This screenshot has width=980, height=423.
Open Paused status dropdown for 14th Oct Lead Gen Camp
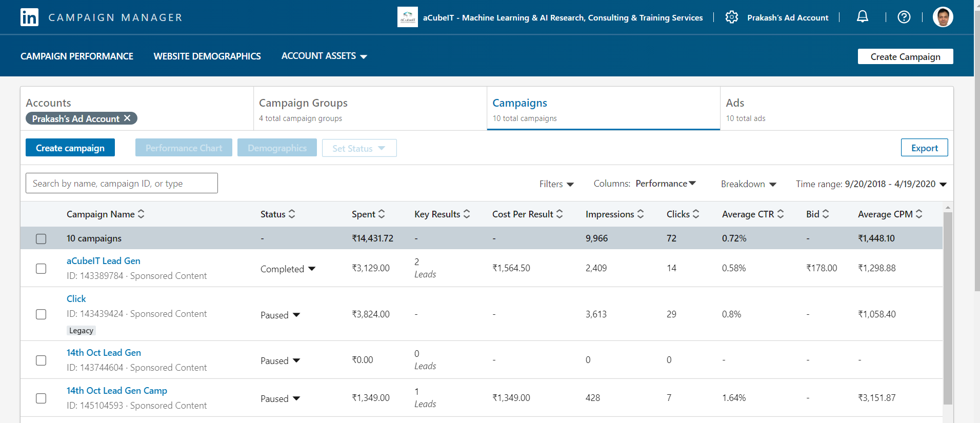280,399
